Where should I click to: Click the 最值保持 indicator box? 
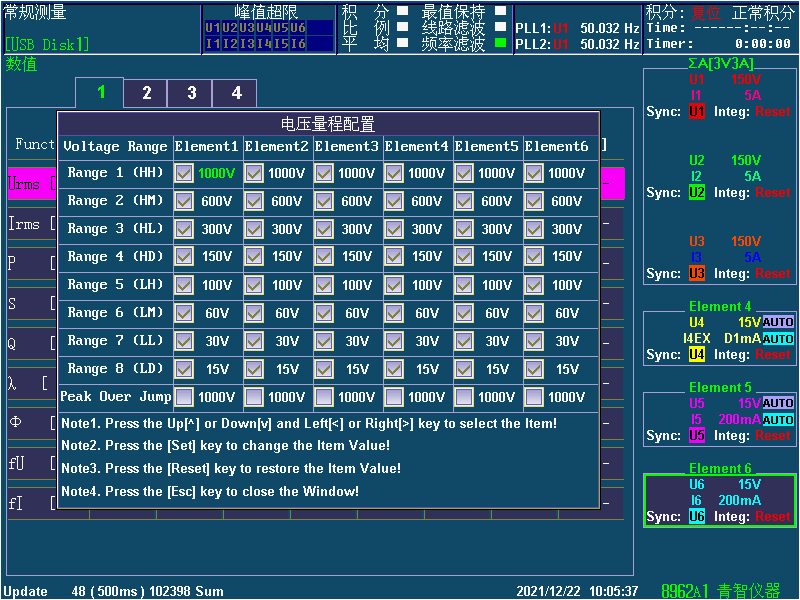[500, 12]
